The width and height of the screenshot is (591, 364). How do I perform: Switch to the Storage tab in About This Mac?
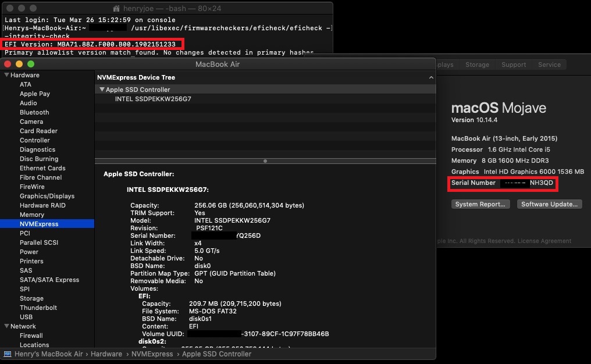[x=477, y=65]
